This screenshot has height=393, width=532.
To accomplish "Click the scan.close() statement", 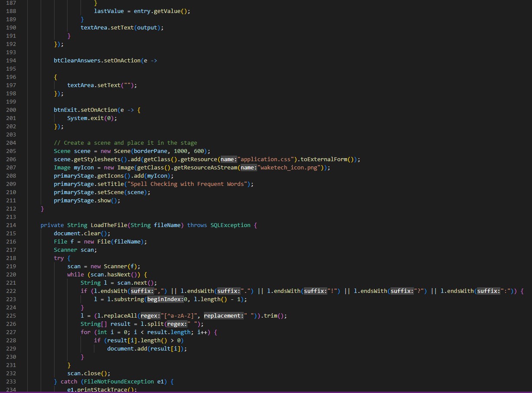I will tap(89, 374).
